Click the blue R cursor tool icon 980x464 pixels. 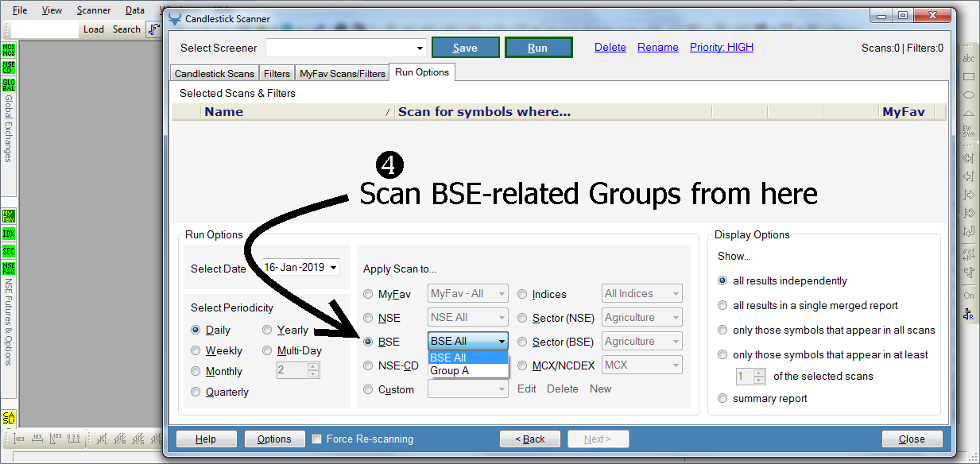(x=969, y=314)
